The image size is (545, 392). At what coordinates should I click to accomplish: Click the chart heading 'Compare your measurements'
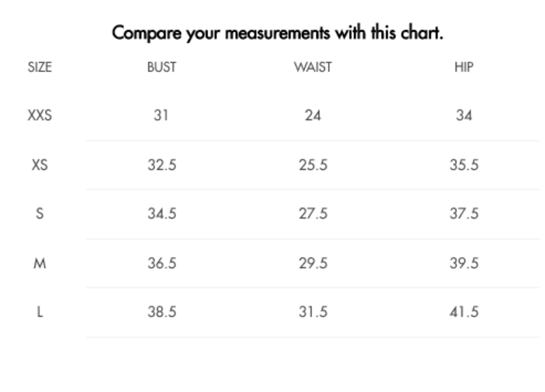point(277,33)
